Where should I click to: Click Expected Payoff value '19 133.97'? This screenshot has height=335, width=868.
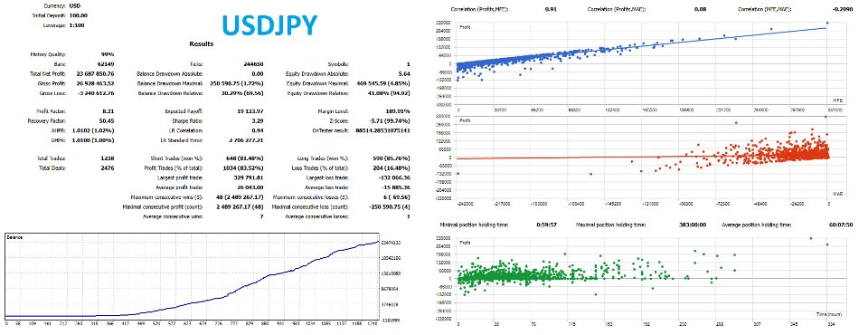[x=250, y=111]
